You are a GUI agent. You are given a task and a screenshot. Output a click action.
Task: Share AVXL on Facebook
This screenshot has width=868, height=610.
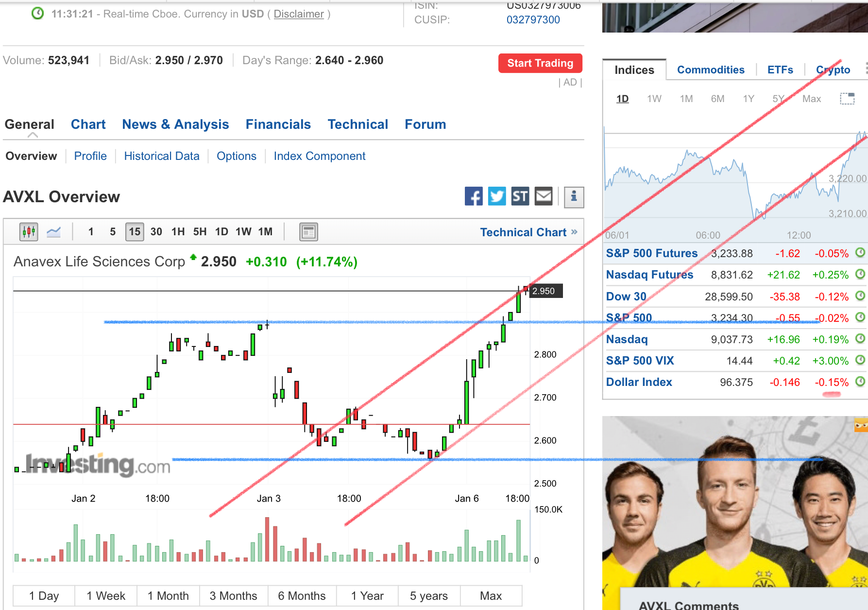tap(474, 196)
